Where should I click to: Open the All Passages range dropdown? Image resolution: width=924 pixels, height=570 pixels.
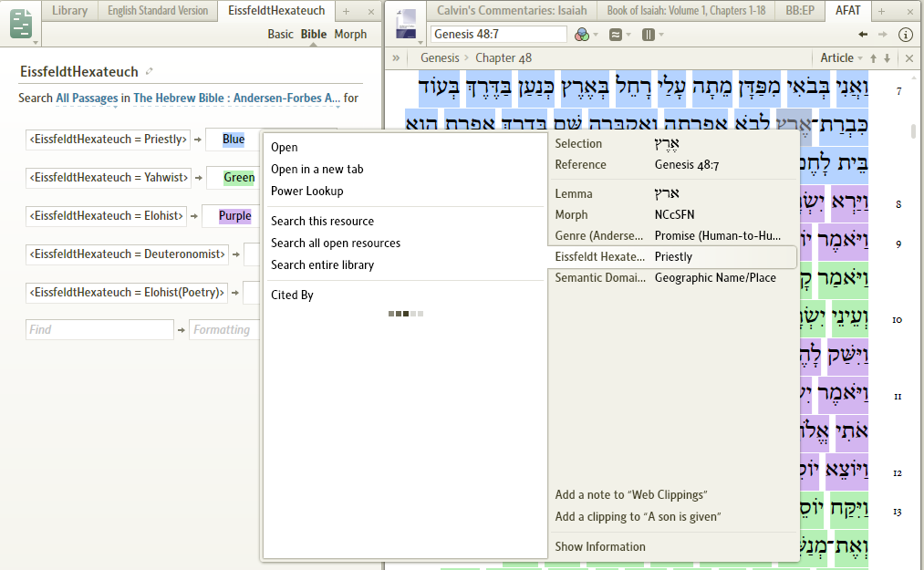pyautogui.click(x=87, y=98)
